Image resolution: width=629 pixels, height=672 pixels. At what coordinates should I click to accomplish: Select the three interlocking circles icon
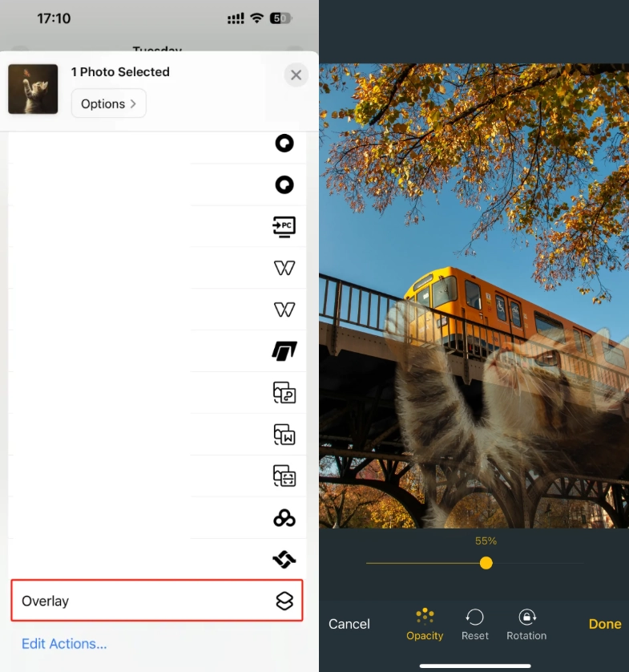(x=284, y=518)
